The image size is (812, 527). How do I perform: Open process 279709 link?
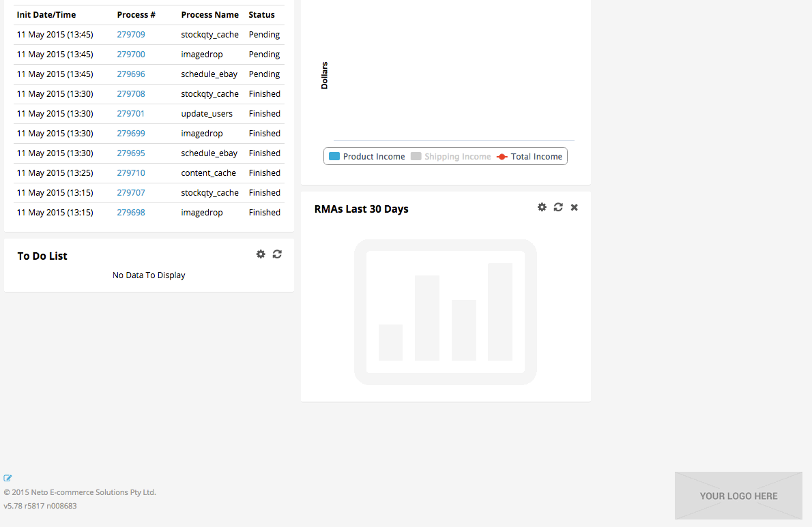pyautogui.click(x=131, y=35)
